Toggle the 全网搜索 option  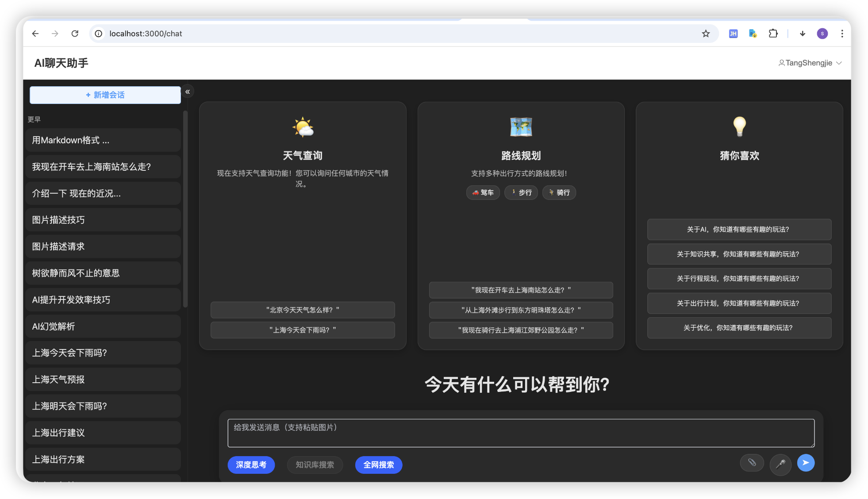(378, 465)
